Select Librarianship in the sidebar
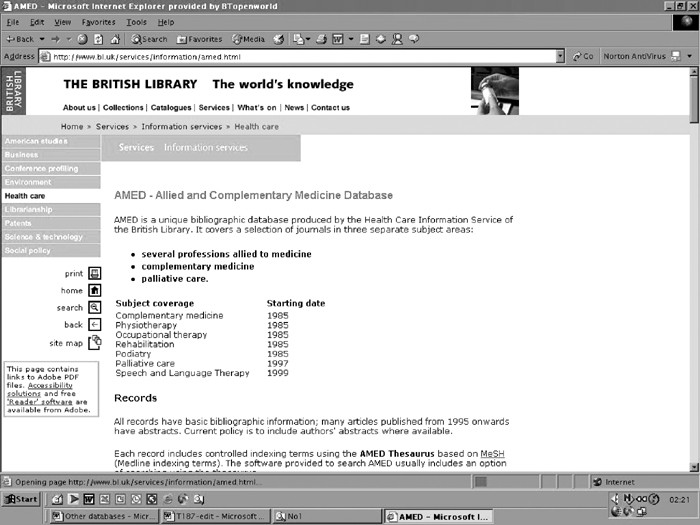 pyautogui.click(x=51, y=210)
